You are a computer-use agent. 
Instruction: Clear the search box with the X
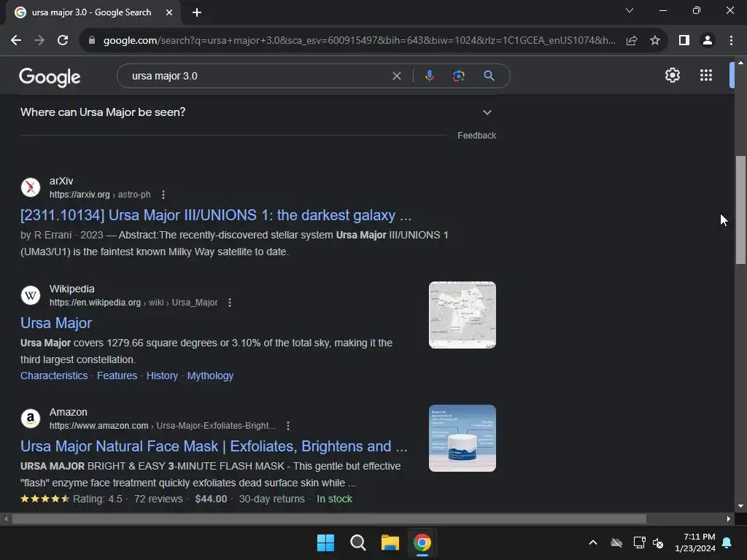pos(396,76)
